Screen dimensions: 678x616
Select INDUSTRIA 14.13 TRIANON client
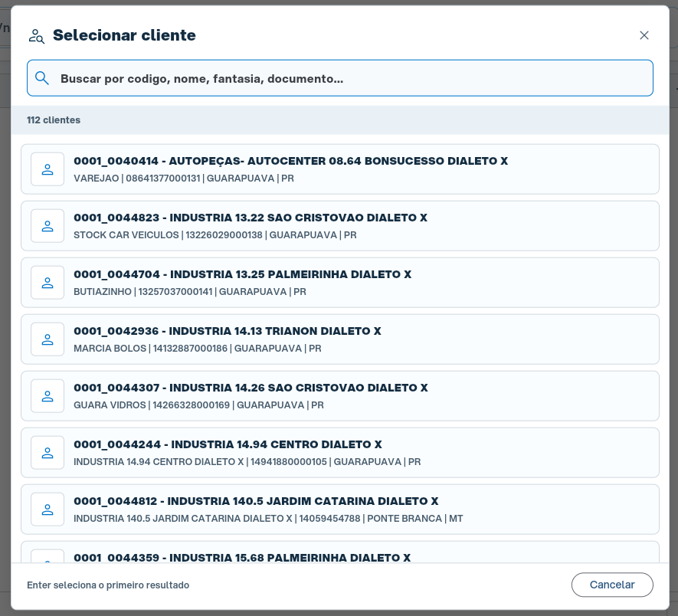(x=340, y=339)
